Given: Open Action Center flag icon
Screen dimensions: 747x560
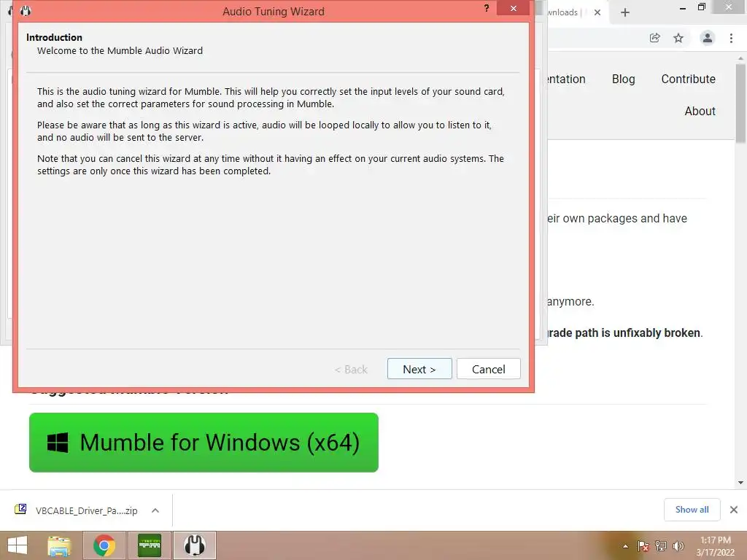Looking at the screenshot, I should (643, 546).
